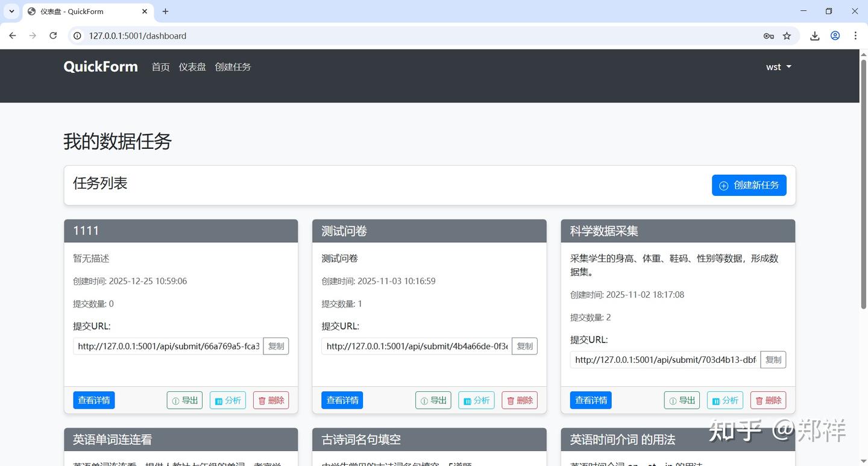Delete task 1111
The image size is (868, 466).
271,400
